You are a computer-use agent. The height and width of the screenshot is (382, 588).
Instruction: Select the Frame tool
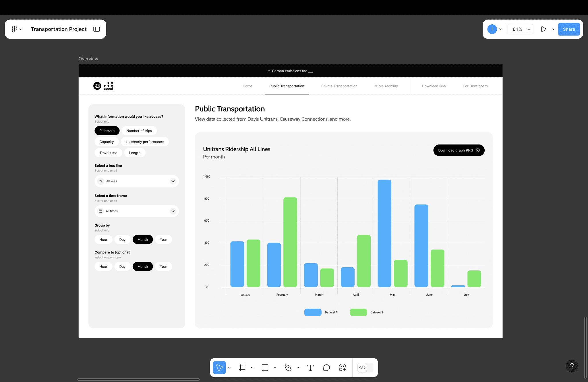coord(242,367)
